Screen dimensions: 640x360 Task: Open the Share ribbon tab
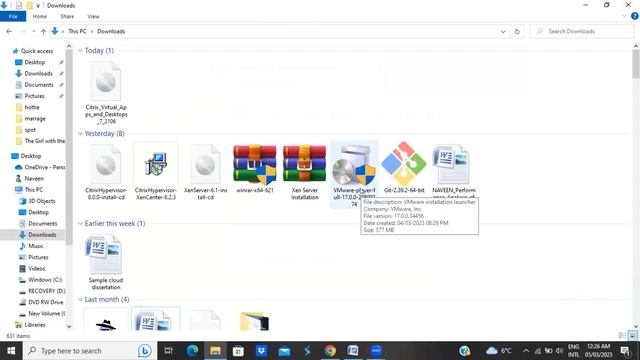pyautogui.click(x=67, y=16)
